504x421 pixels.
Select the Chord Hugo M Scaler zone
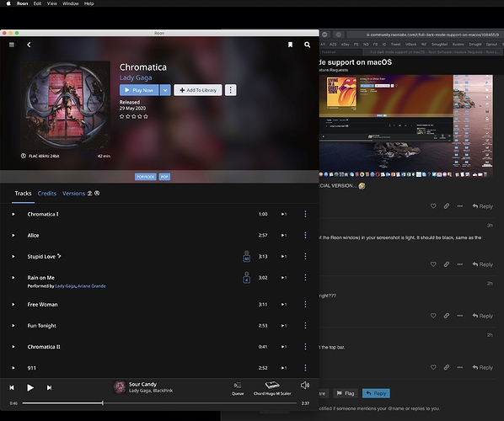coord(272,388)
